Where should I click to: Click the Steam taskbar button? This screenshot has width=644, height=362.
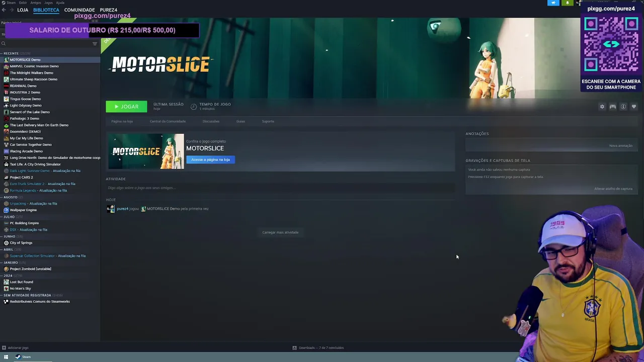click(x=23, y=357)
